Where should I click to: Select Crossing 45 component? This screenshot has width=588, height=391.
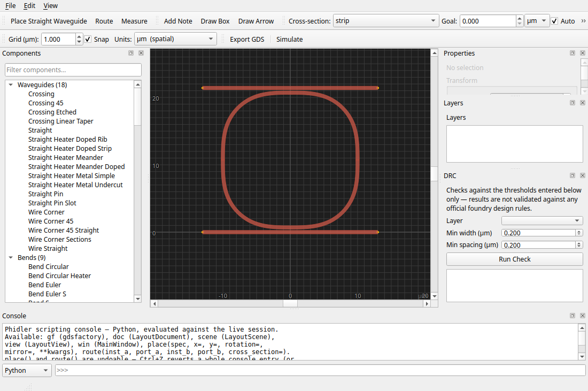(x=46, y=103)
